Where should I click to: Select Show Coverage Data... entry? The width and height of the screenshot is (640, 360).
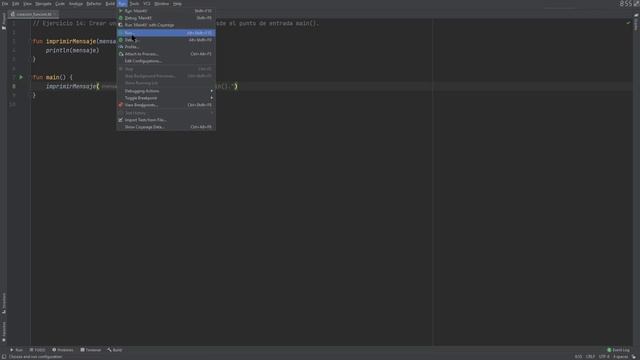166,127
